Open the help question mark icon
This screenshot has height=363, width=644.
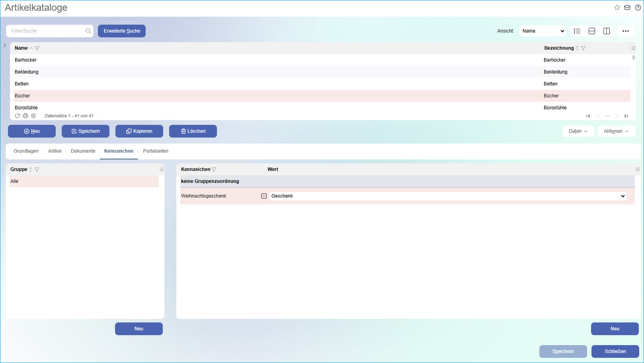tap(638, 8)
